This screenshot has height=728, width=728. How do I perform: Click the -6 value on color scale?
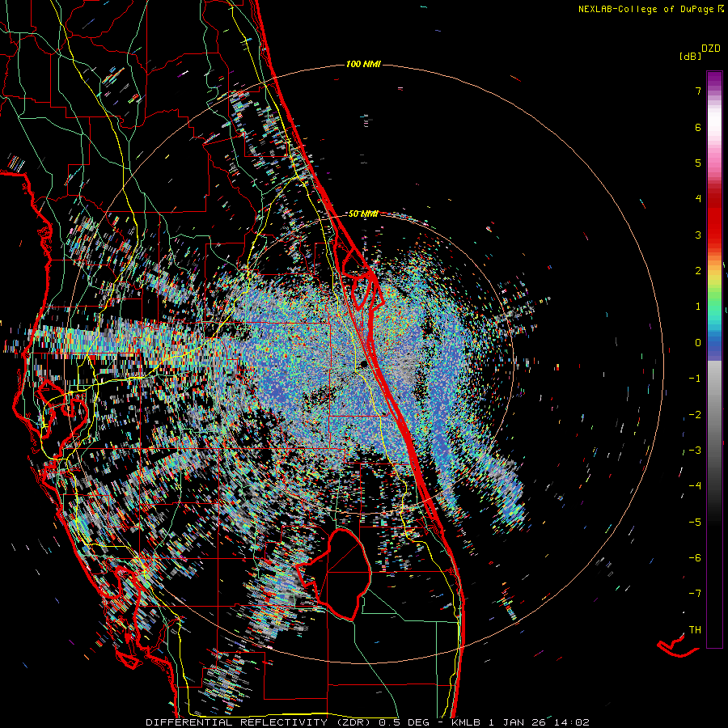point(695,558)
